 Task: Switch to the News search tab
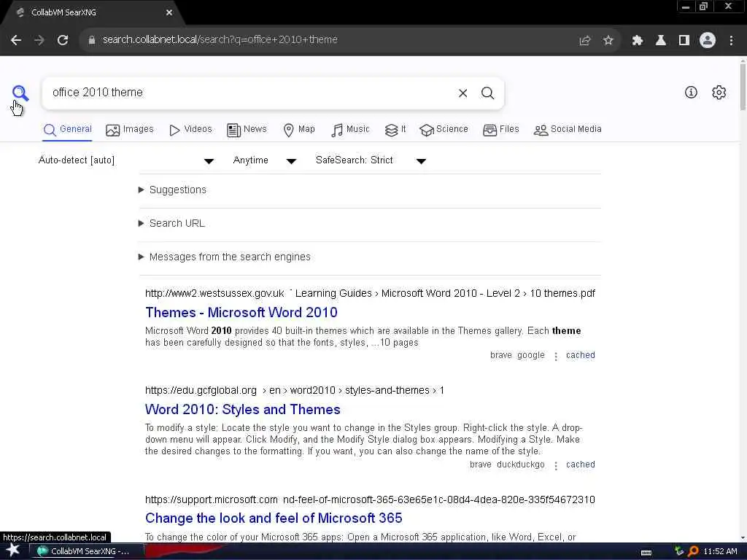pyautogui.click(x=247, y=130)
